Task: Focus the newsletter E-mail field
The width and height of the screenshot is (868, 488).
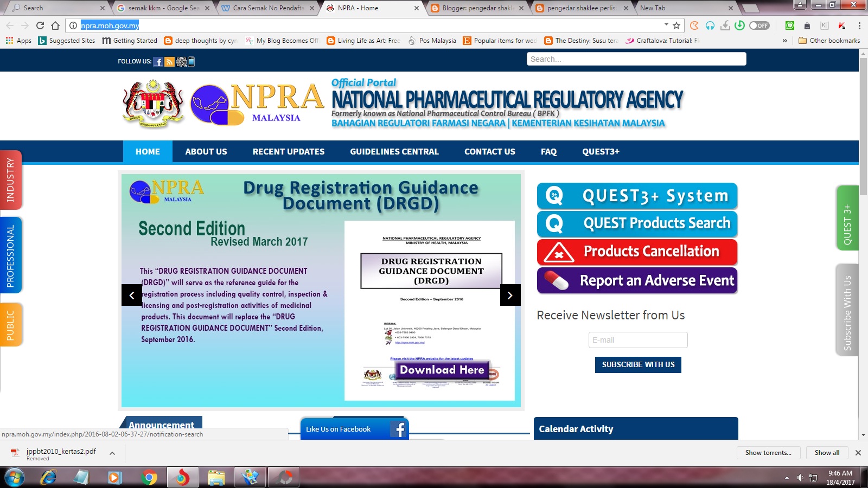Action: [638, 340]
